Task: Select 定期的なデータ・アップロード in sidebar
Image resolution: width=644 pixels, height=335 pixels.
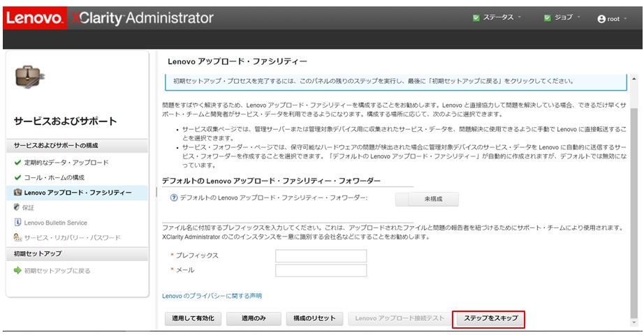Action: [66, 163]
